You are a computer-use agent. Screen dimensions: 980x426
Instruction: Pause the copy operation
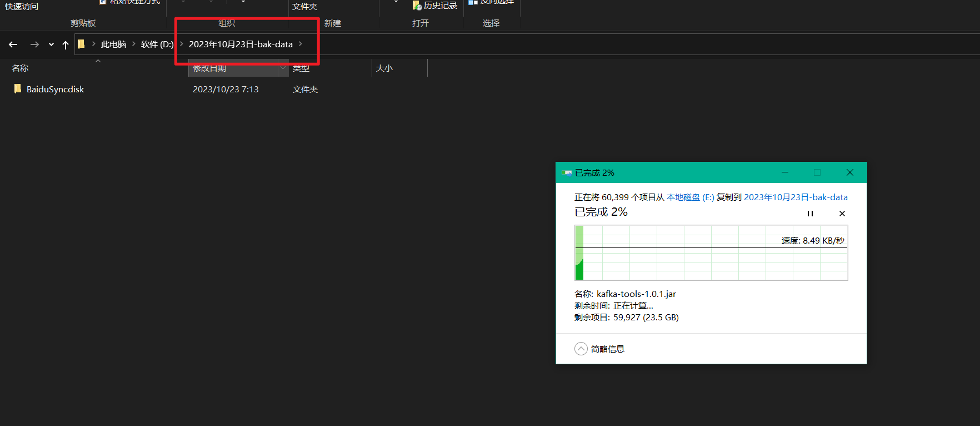click(810, 214)
